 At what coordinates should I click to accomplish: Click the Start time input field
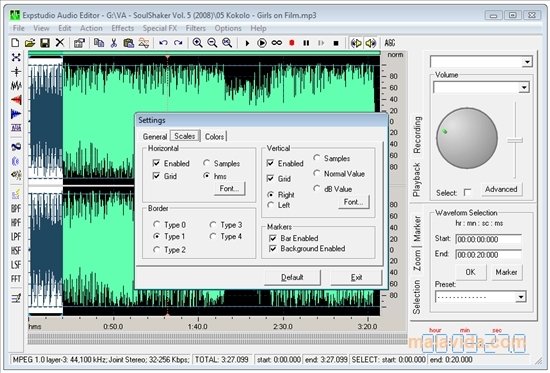[x=488, y=239]
